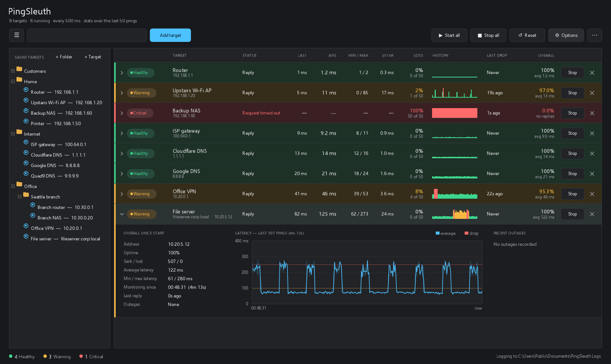Remove the Router target with X
Screen dimensions: 611x364
coord(592,73)
